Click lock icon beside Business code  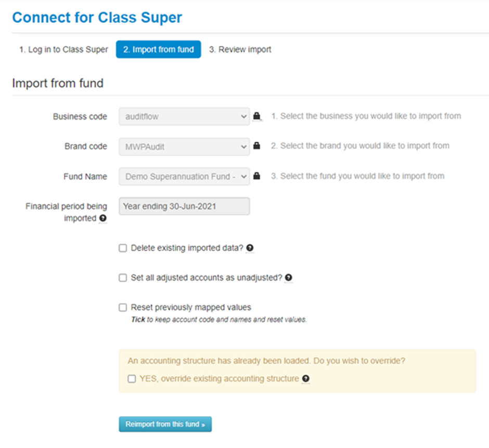(256, 116)
